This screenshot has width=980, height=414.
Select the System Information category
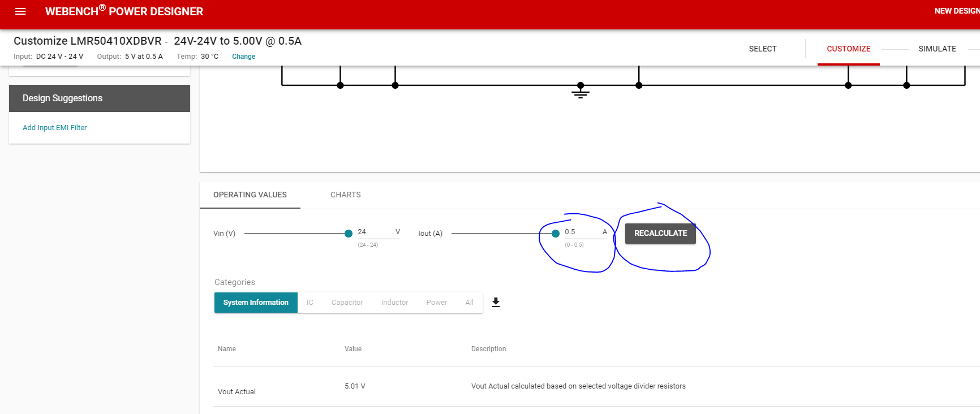point(256,303)
